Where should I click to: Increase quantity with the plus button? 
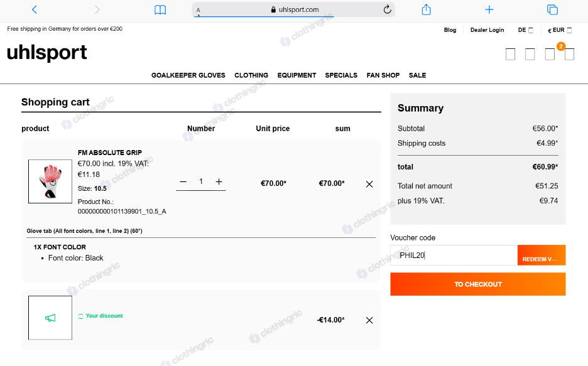pos(219,181)
